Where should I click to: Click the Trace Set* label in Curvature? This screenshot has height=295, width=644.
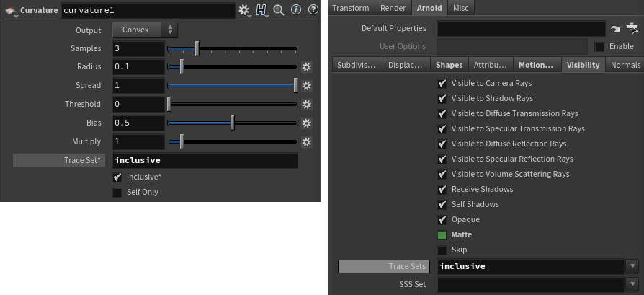click(x=59, y=160)
